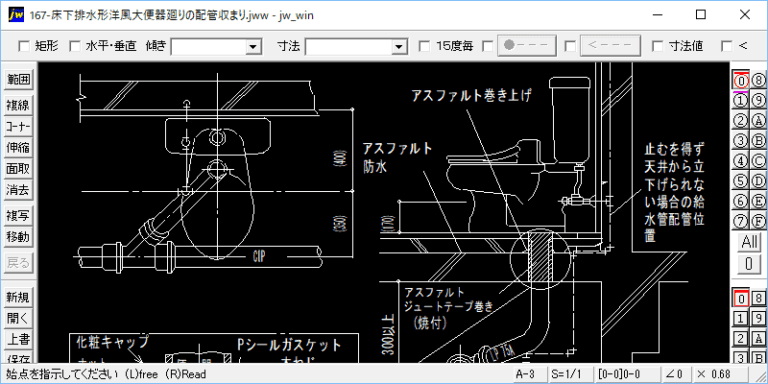Overwrite save with 上書 button
Image resolution: width=768 pixels, height=384 pixels.
coord(18,339)
